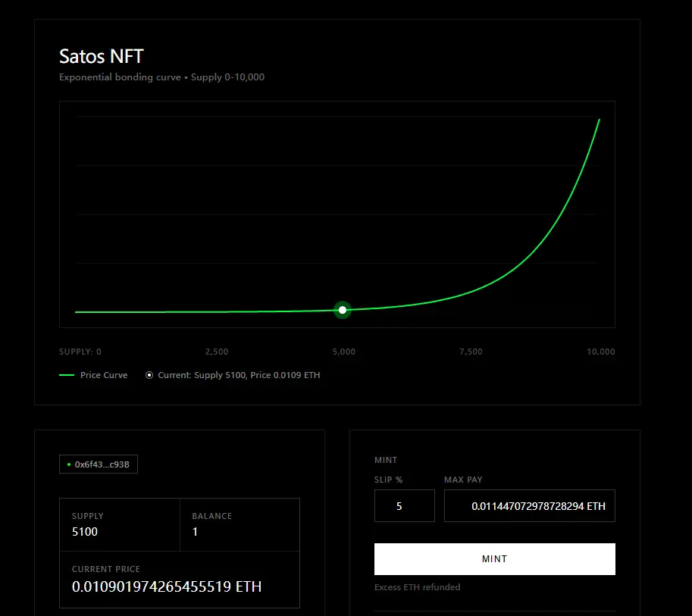Click the green connection status dot
Image resolution: width=692 pixels, height=616 pixels.
[69, 464]
